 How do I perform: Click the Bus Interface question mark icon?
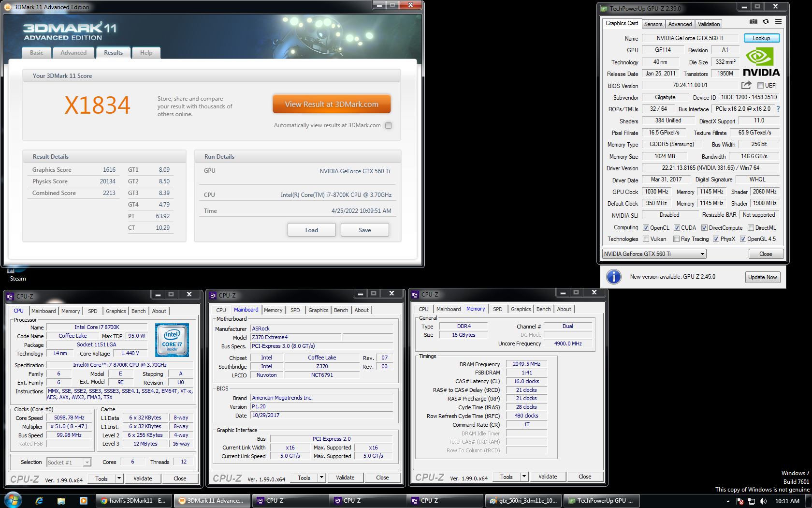(778, 109)
